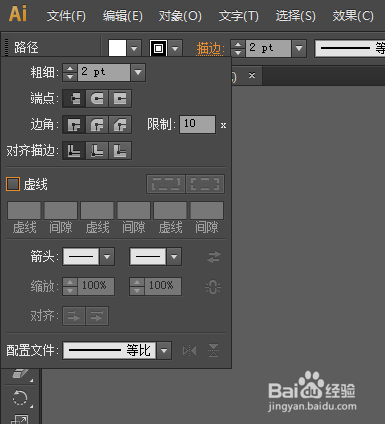Open the 文件(F) menu

click(x=66, y=16)
